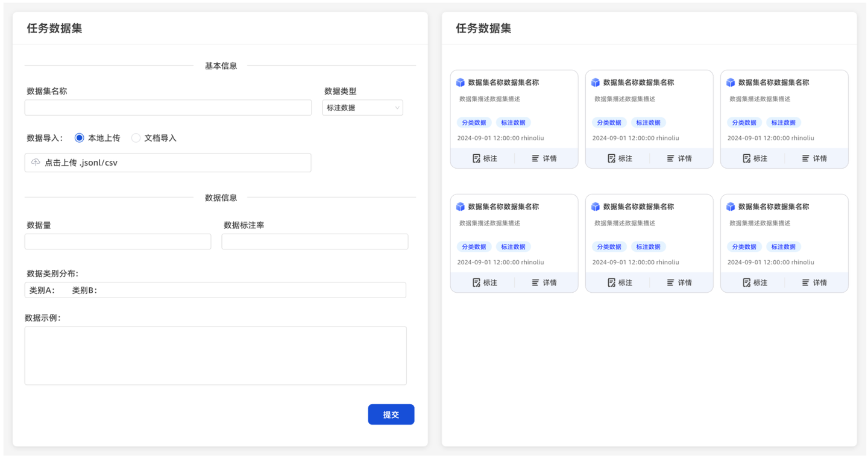Click the cube icon on the bottom-right dataset card
The width and height of the screenshot is (868, 459).
click(x=731, y=207)
